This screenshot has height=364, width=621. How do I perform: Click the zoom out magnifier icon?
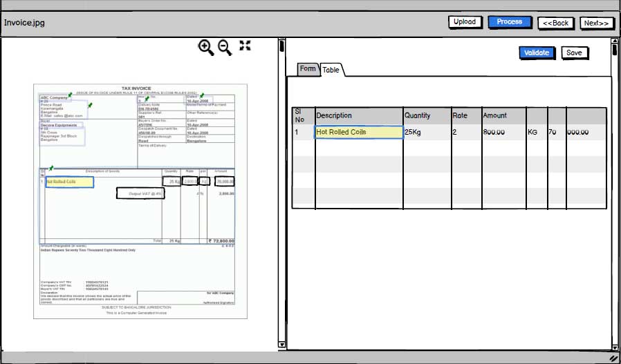click(225, 47)
